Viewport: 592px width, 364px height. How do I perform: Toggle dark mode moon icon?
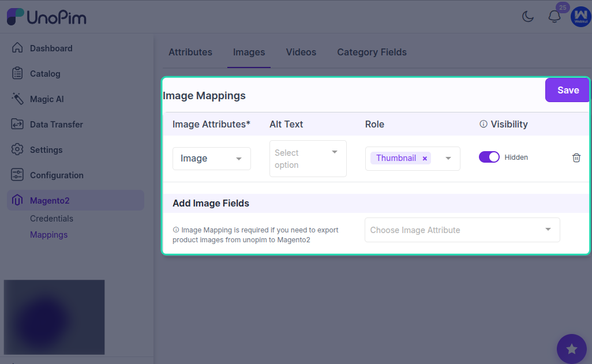coord(528,17)
